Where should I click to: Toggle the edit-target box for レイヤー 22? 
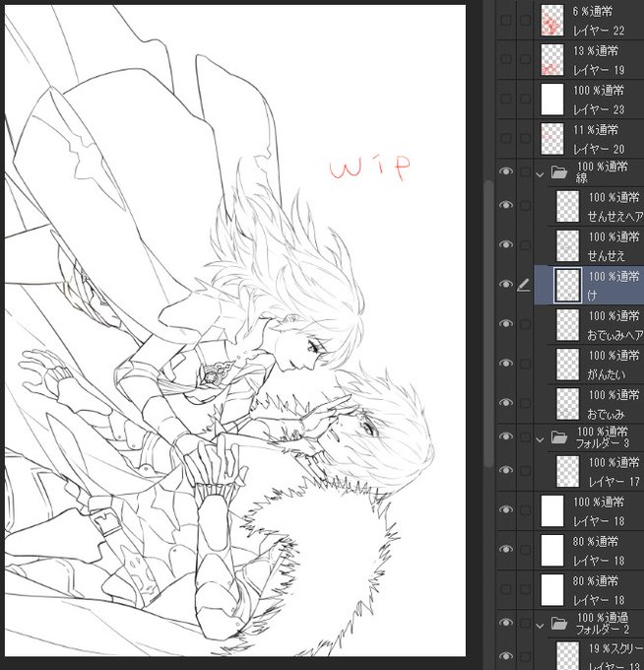tap(525, 21)
